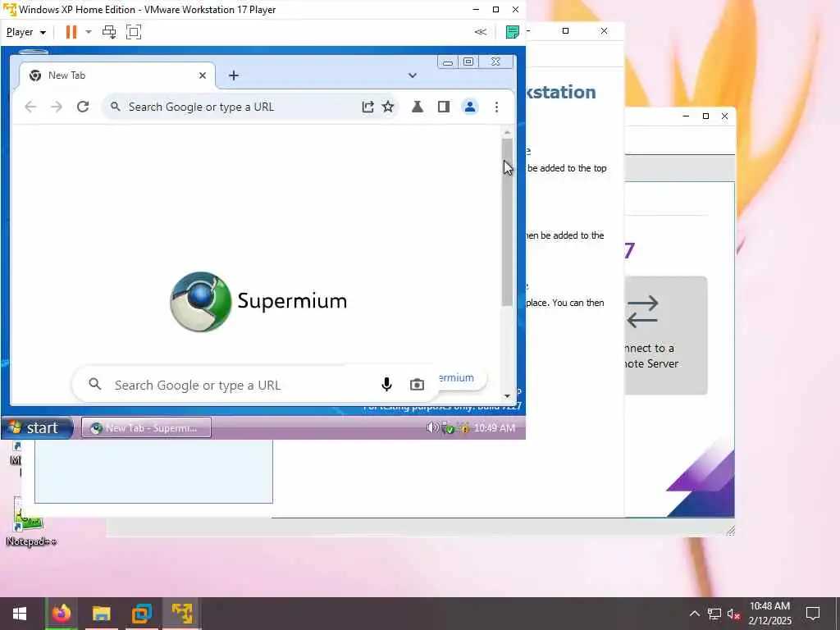The height and width of the screenshot is (630, 840).
Task: Click the page scrollbar up arrow
Action: click(x=507, y=132)
